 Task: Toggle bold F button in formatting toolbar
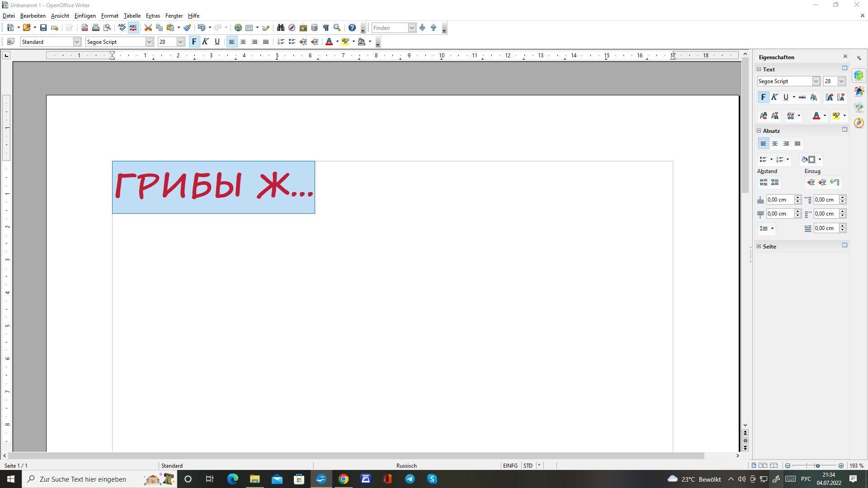click(194, 42)
